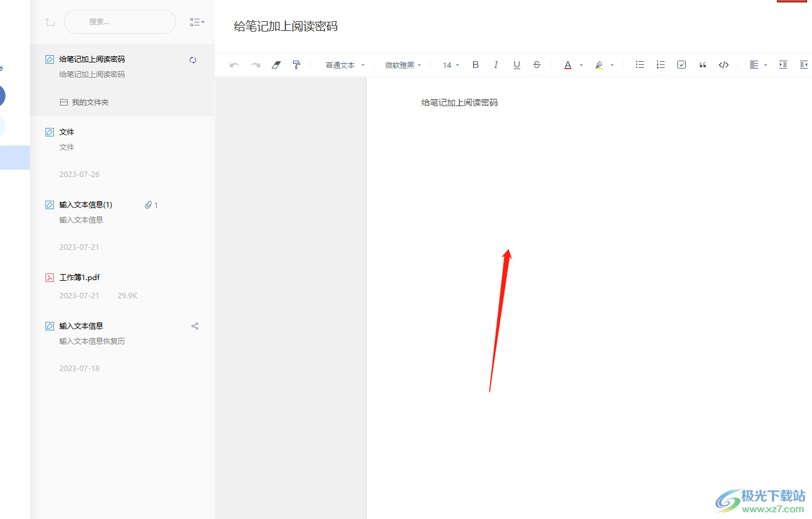
Task: Click the date 2023-07-26
Action: [79, 175]
